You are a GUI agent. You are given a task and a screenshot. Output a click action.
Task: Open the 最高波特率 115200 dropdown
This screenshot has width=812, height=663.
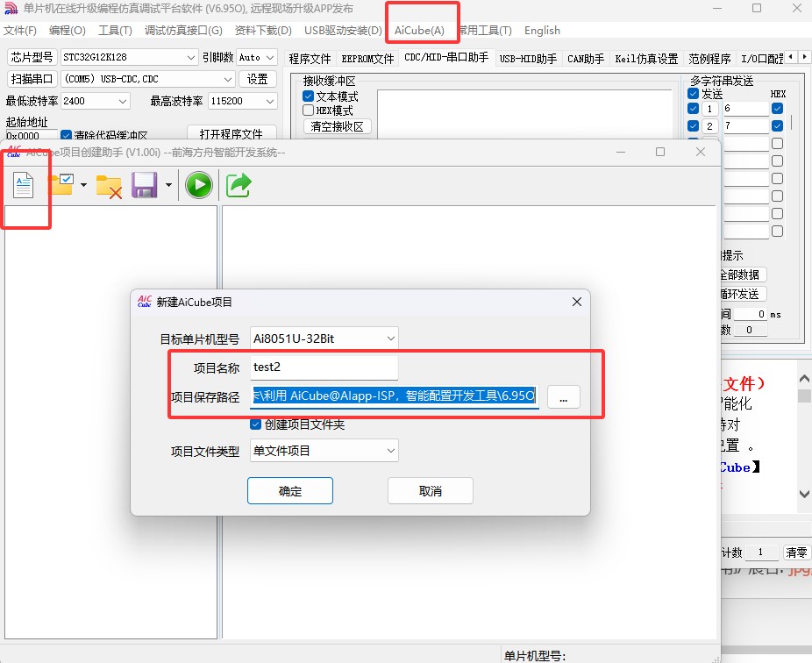[x=242, y=101]
